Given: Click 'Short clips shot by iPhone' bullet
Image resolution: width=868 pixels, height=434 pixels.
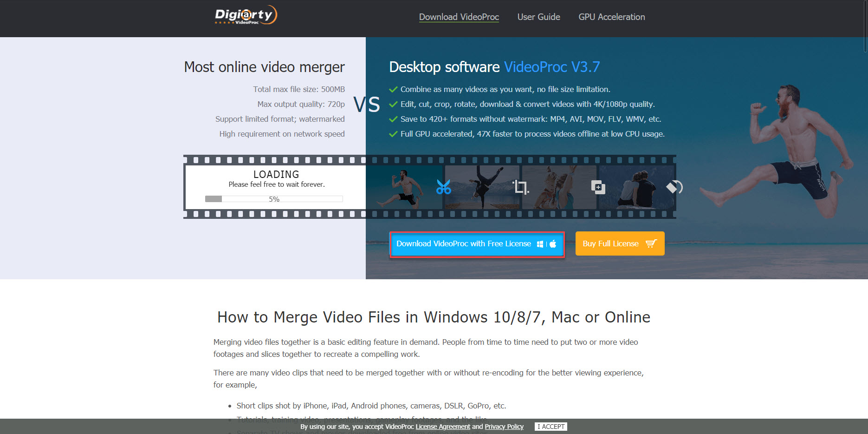Looking at the screenshot, I should click(371, 406).
